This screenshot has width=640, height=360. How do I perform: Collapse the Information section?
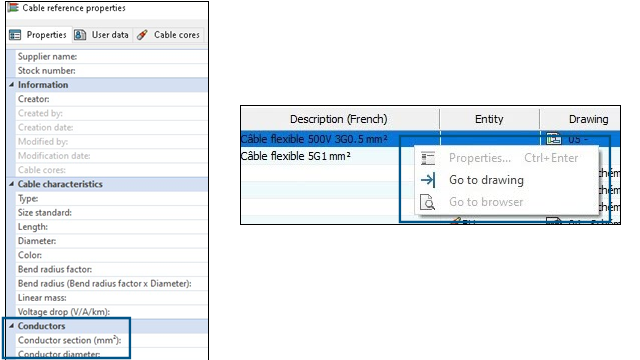pyautogui.click(x=11, y=84)
